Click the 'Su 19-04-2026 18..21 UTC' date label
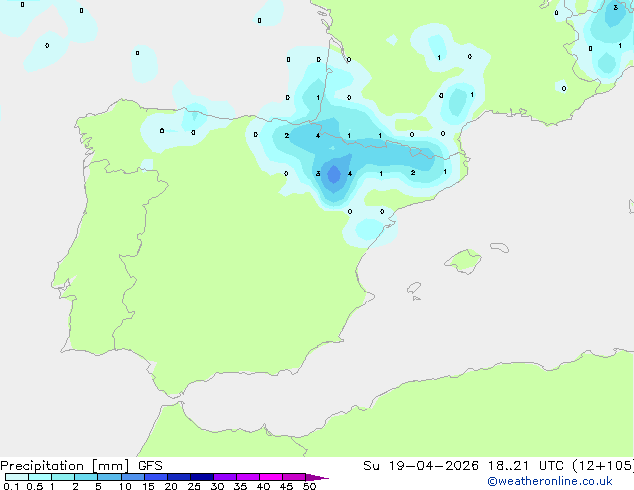Viewport: 634px width, 490px height. tap(463, 466)
